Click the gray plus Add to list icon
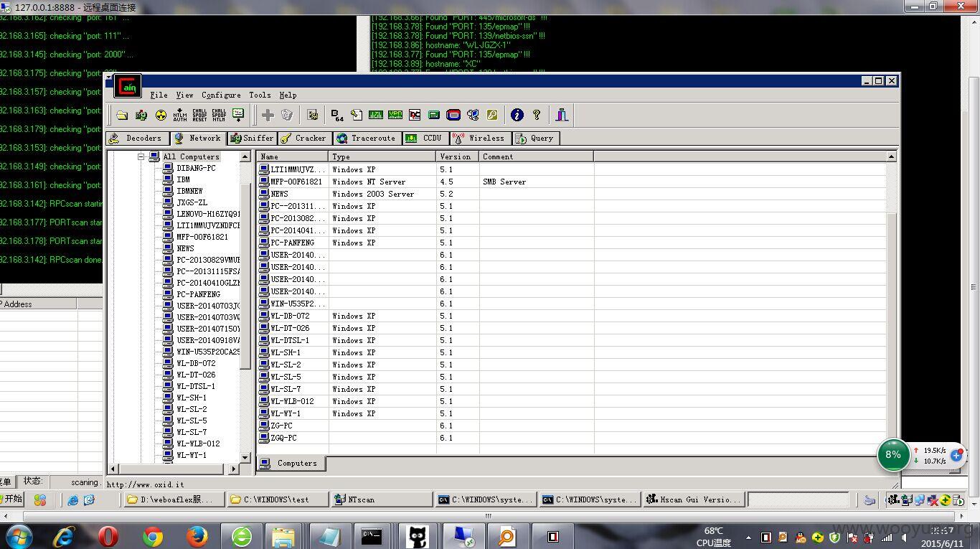Screen dimensions: 980x549 (x=268, y=115)
